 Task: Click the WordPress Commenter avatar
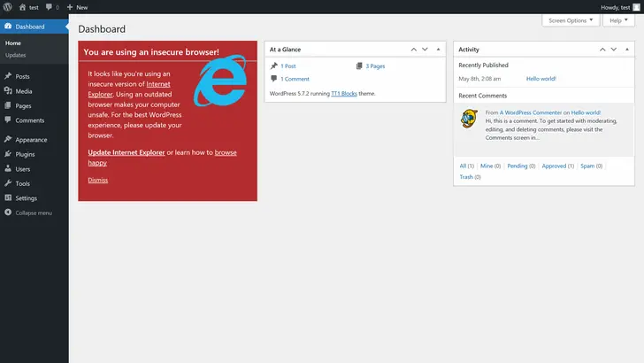[469, 119]
